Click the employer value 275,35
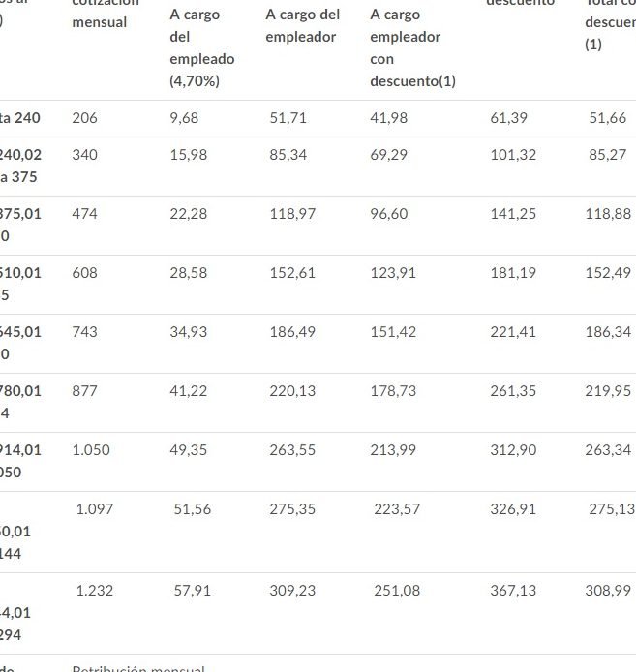The width and height of the screenshot is (636, 672). pyautogui.click(x=293, y=509)
